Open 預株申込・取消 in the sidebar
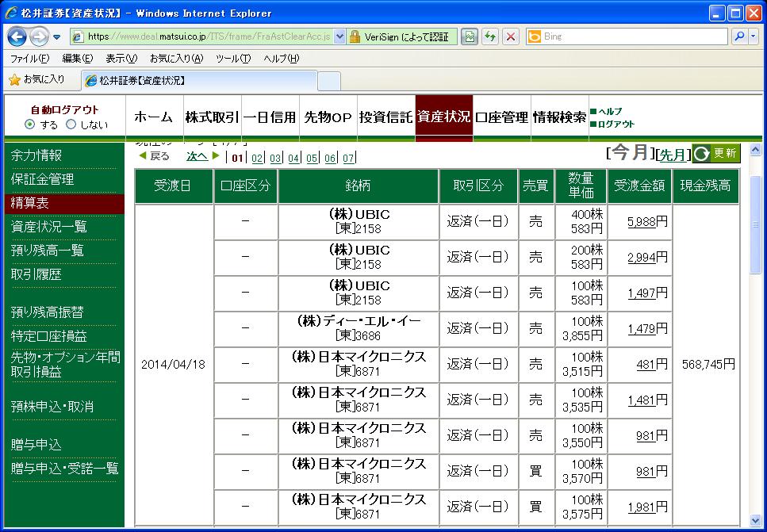The image size is (767, 532). pyautogui.click(x=52, y=407)
